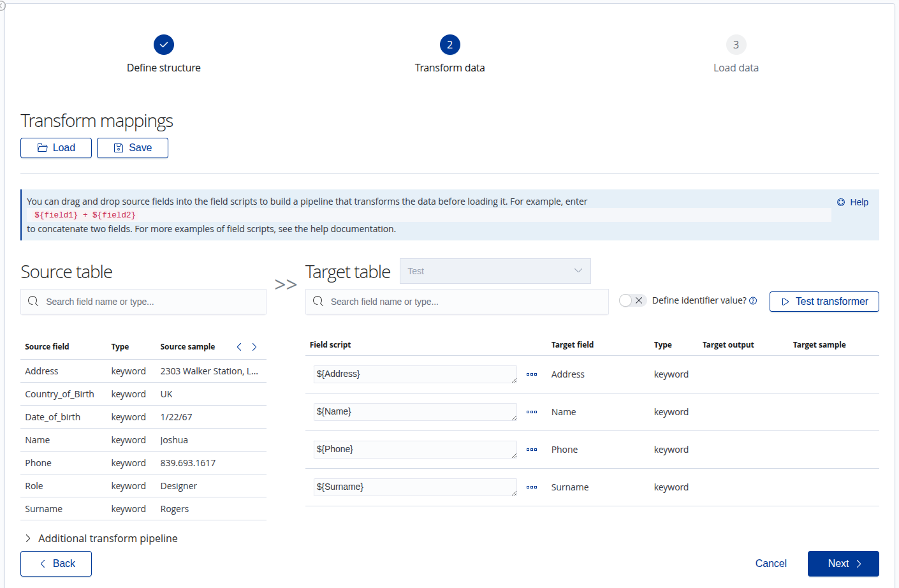Click the Load mappings button
This screenshot has height=588, width=899.
[56, 148]
